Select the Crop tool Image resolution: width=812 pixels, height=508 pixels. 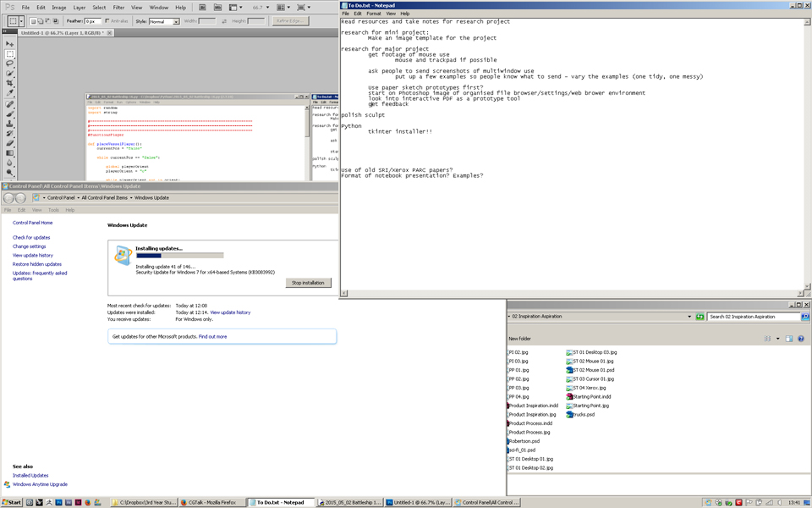(10, 83)
